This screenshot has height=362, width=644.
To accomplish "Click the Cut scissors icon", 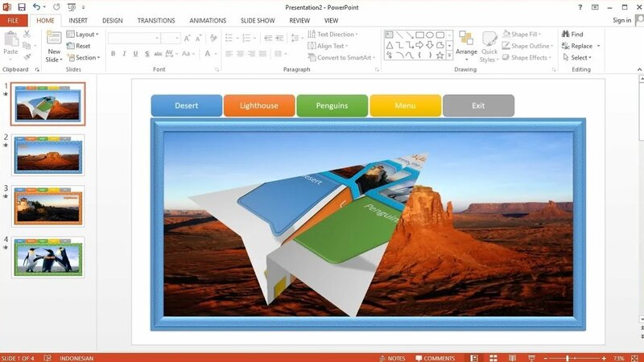I will point(27,34).
